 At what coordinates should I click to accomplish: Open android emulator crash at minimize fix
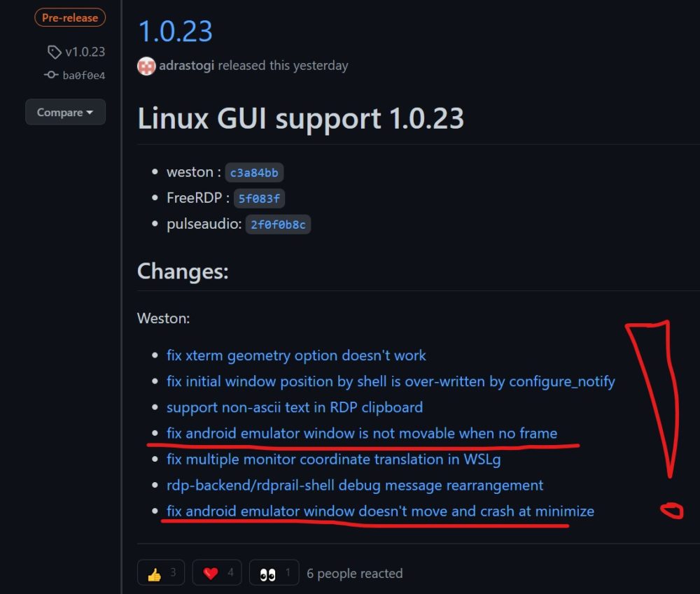380,511
